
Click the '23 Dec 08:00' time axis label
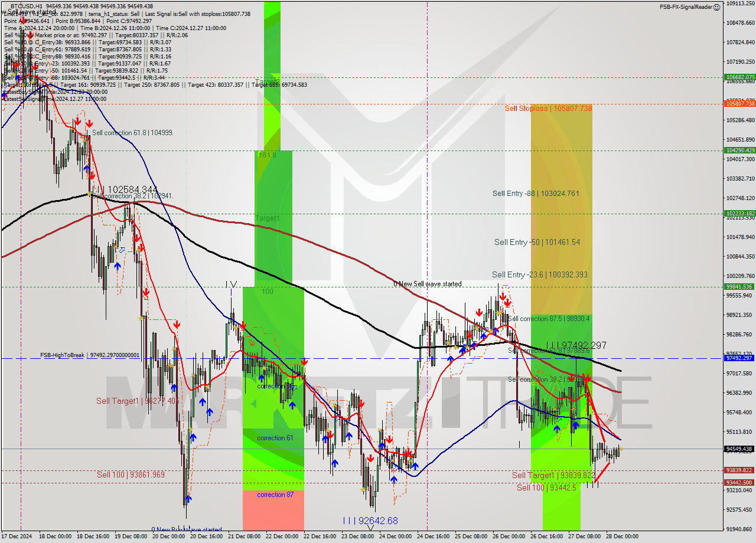pos(357,537)
